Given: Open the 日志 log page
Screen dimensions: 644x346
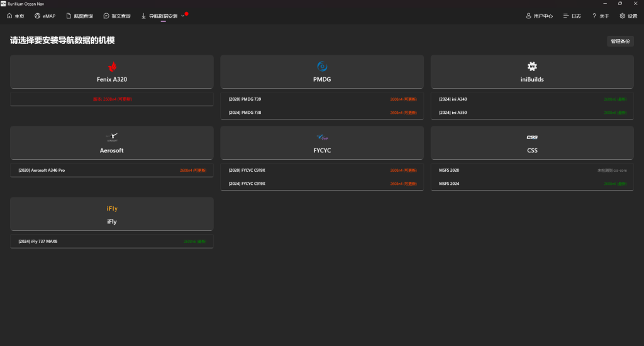Looking at the screenshot, I should click(572, 16).
